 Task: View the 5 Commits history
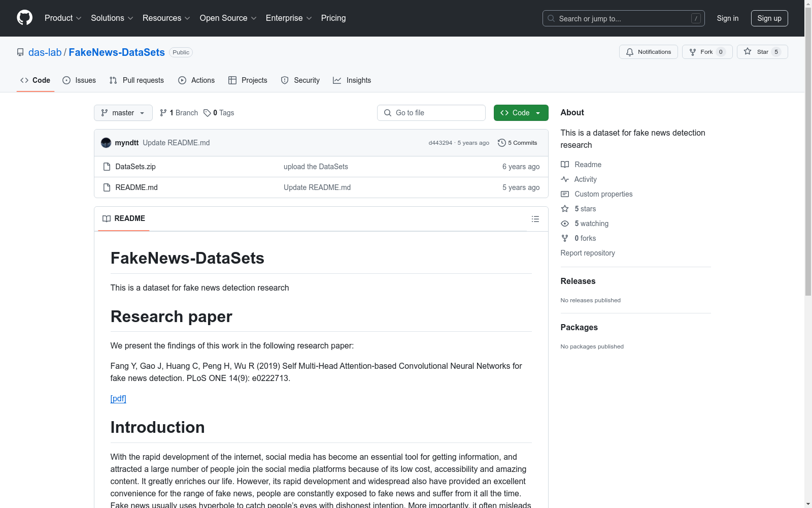(517, 143)
